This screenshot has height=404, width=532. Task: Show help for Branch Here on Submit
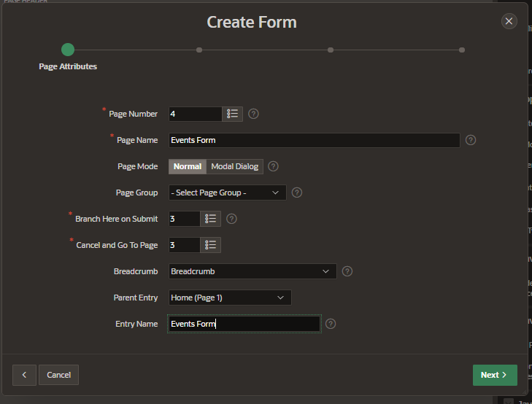pos(231,219)
